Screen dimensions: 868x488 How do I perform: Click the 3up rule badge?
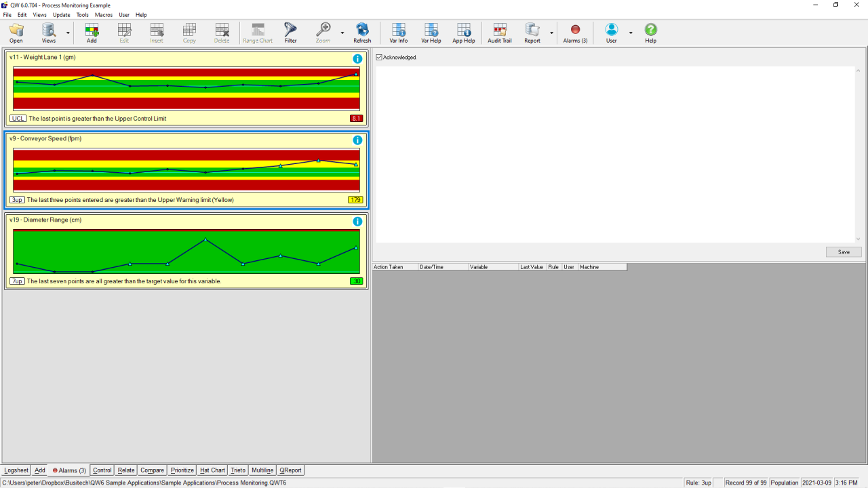point(18,200)
